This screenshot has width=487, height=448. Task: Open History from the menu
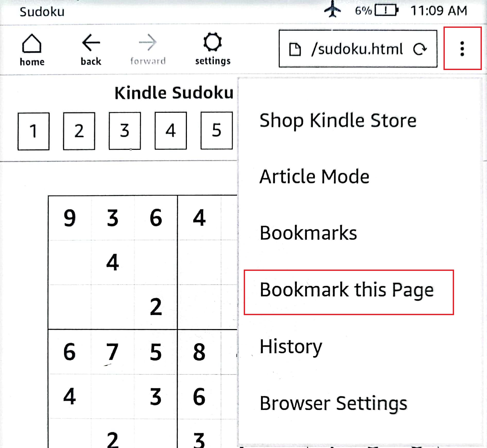pyautogui.click(x=291, y=347)
